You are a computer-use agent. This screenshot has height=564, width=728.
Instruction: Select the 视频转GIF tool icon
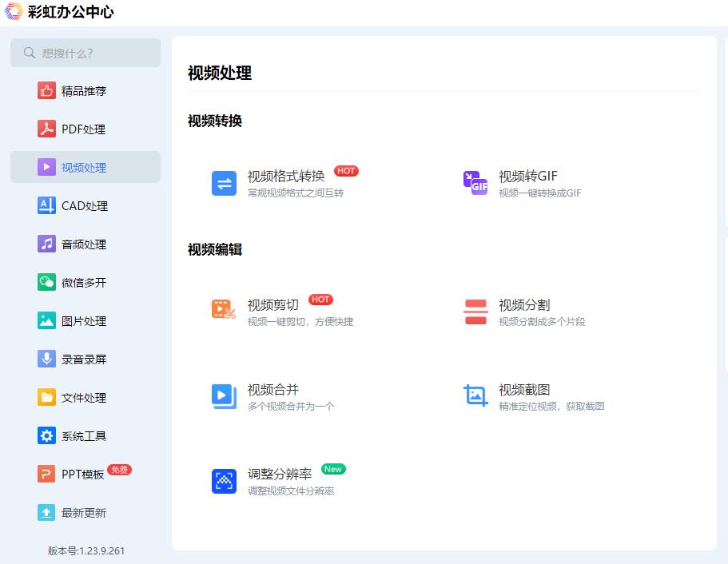point(475,183)
